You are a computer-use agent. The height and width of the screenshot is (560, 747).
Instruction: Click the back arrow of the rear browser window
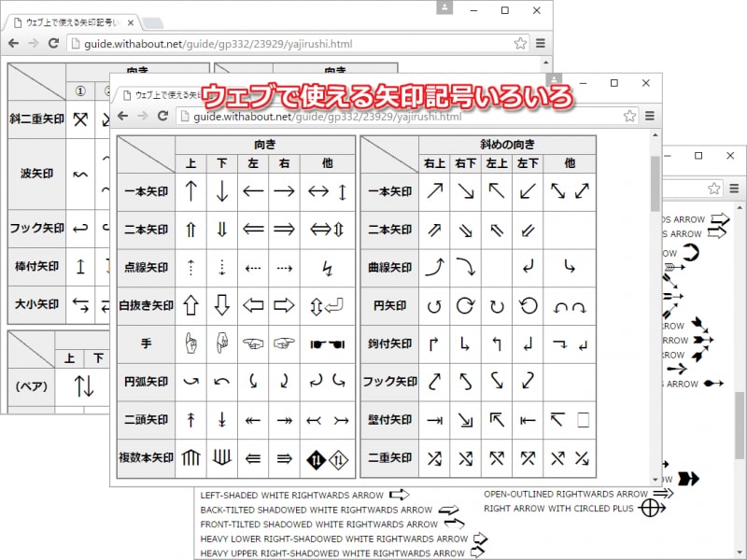click(x=15, y=43)
